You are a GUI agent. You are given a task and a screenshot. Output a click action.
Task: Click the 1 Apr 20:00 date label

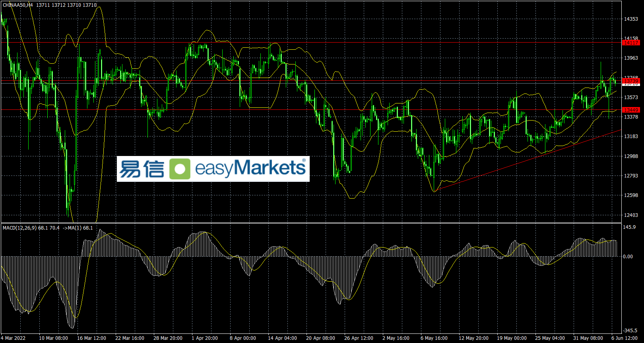click(x=205, y=338)
